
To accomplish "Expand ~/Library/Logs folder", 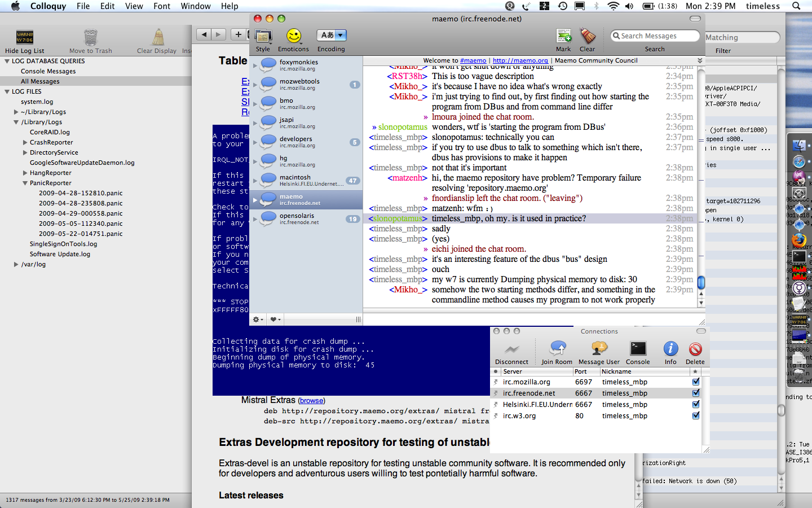I will tap(16, 112).
